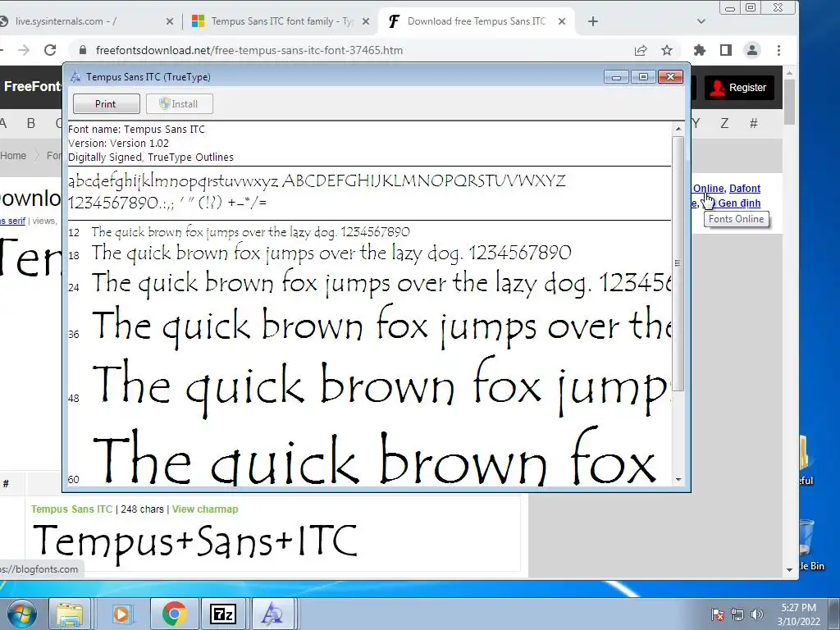Click the View charmap link

(205, 509)
